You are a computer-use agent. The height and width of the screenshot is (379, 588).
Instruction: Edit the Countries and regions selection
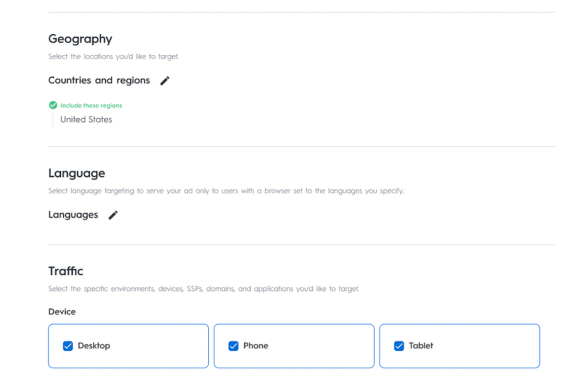point(164,80)
